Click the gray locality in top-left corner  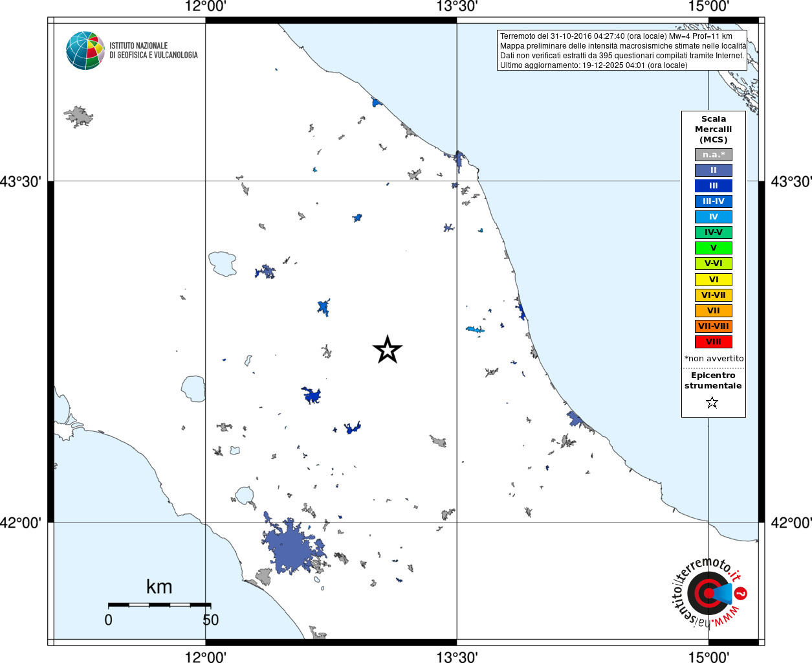point(78,117)
